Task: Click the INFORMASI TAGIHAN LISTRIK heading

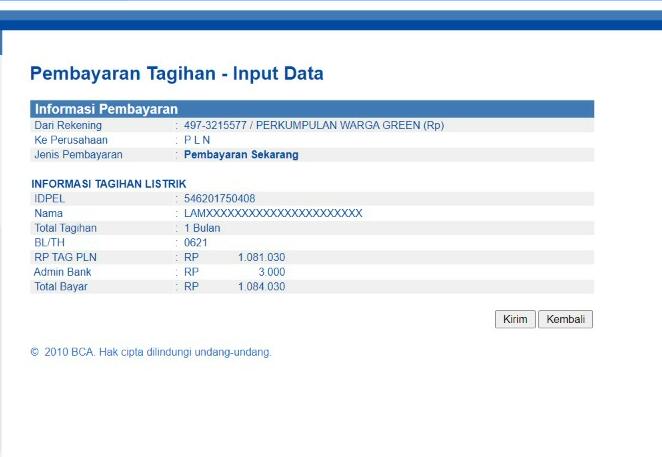Action: pyautogui.click(x=109, y=185)
